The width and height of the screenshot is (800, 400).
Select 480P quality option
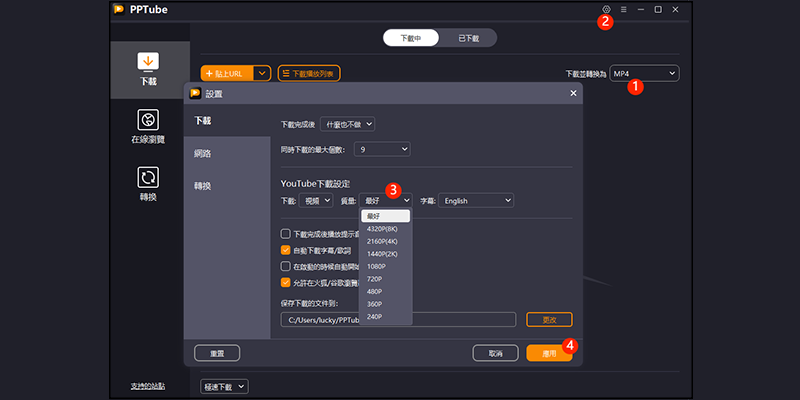385,291
